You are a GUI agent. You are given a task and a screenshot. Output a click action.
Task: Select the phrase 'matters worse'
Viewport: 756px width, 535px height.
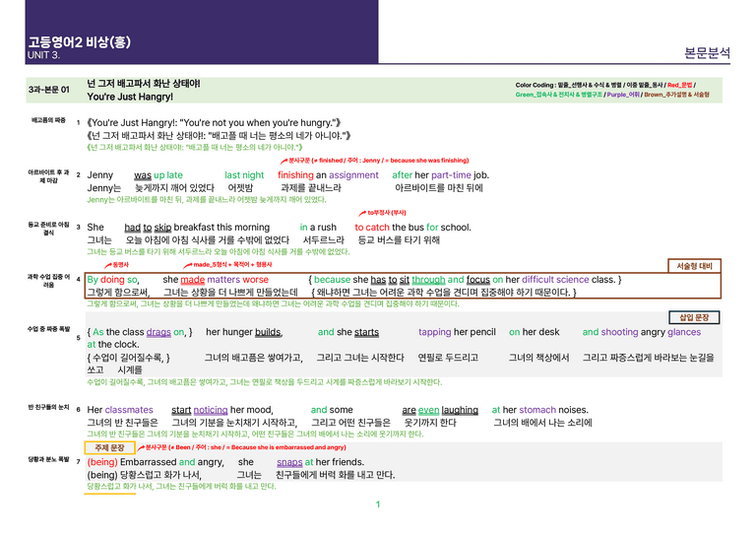[237, 280]
